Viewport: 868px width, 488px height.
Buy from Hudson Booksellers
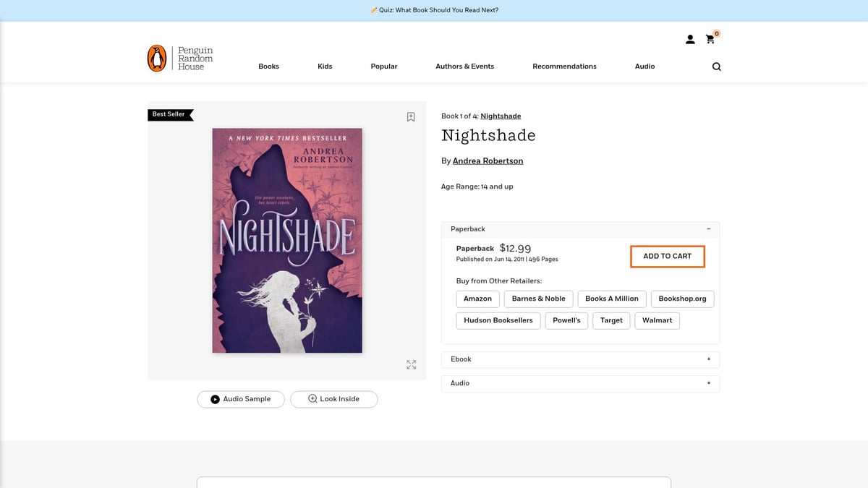coord(498,320)
